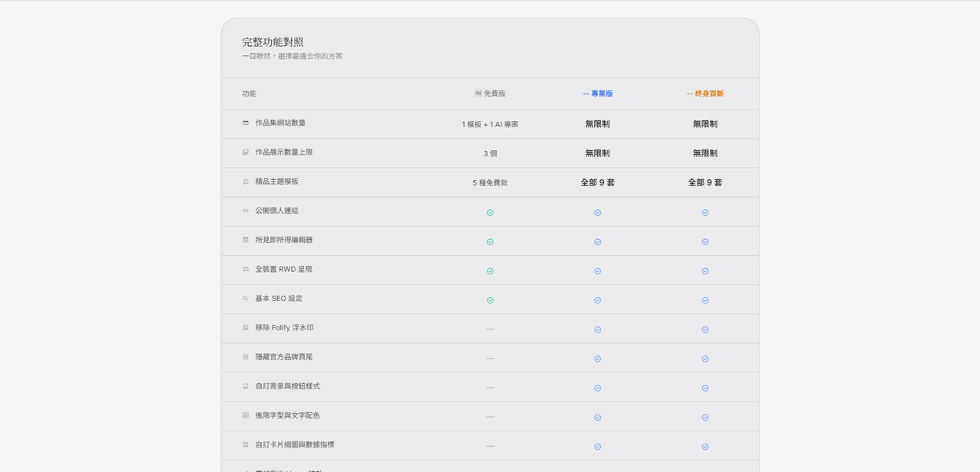Click the 完整功能對照 heading

pos(273,42)
